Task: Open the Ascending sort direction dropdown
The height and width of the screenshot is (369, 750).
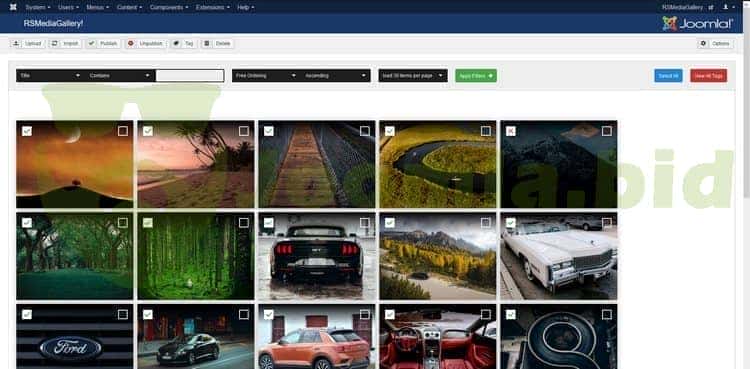Action: (336, 76)
